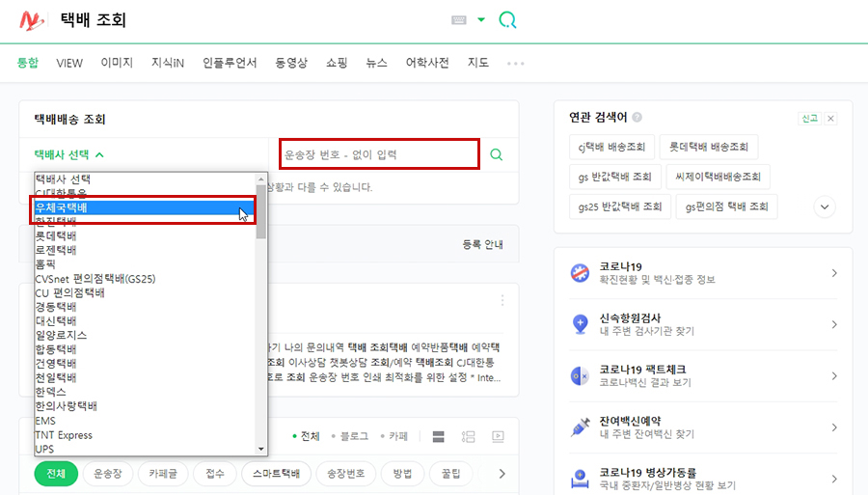
Task: Select 롯데택배 in the courier list
Action: 145,235
